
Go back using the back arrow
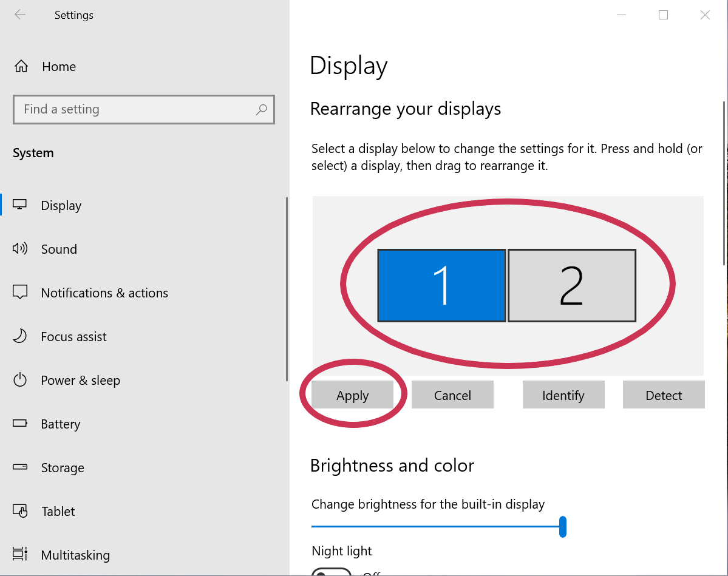[20, 15]
